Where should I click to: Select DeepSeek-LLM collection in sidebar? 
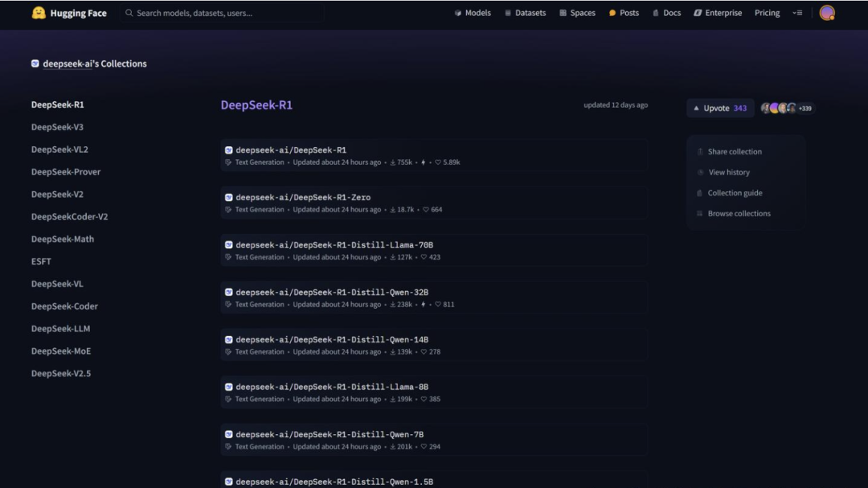tap(60, 329)
